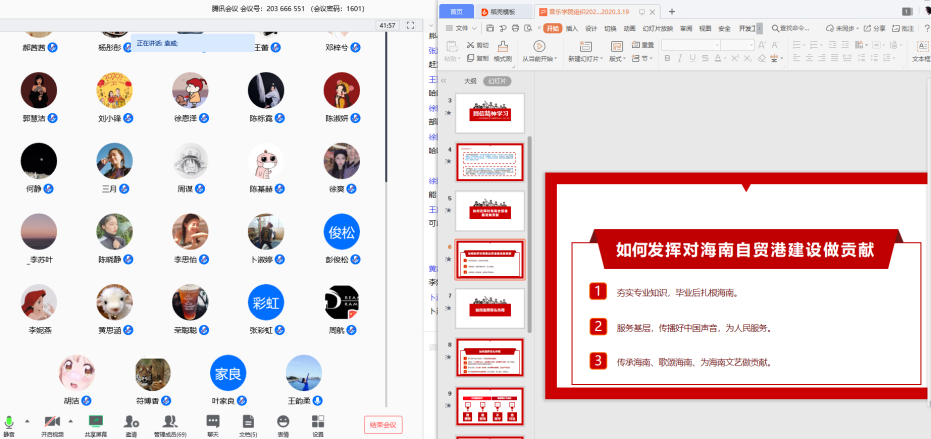Open meeting settings icon
The image size is (931, 439).
click(x=318, y=422)
